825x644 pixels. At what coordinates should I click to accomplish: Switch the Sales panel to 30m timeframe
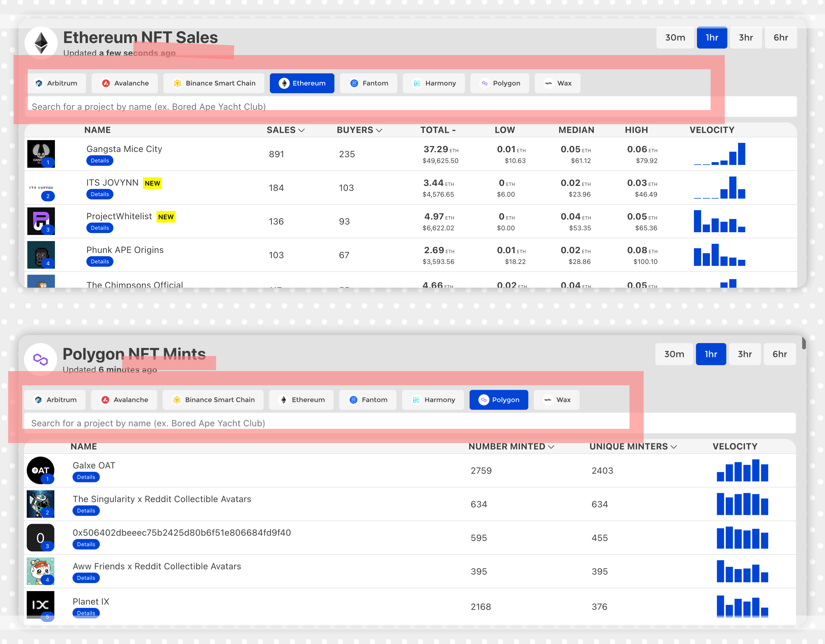[x=675, y=38]
